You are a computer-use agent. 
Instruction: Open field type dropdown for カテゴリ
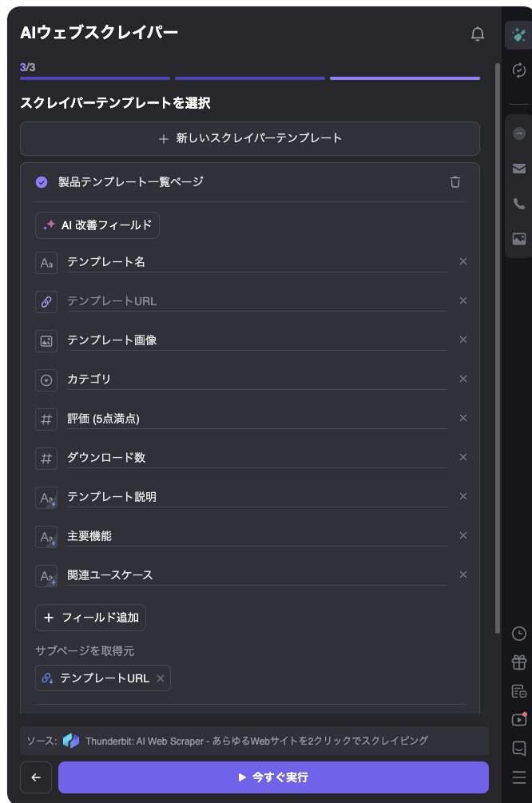[46, 380]
